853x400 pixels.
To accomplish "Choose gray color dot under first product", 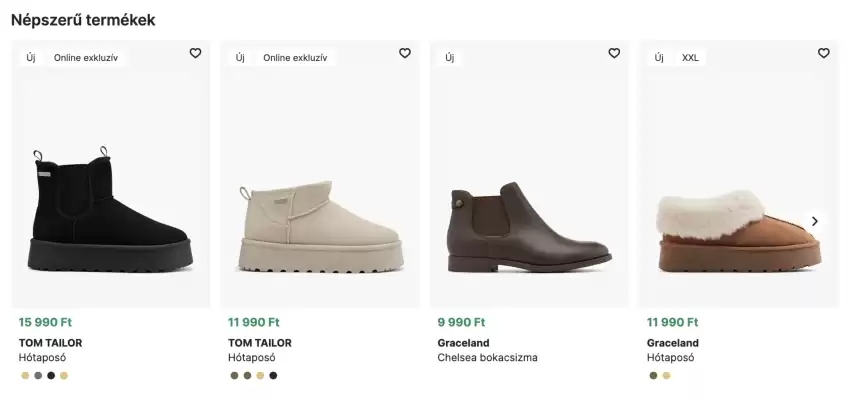I will [38, 376].
